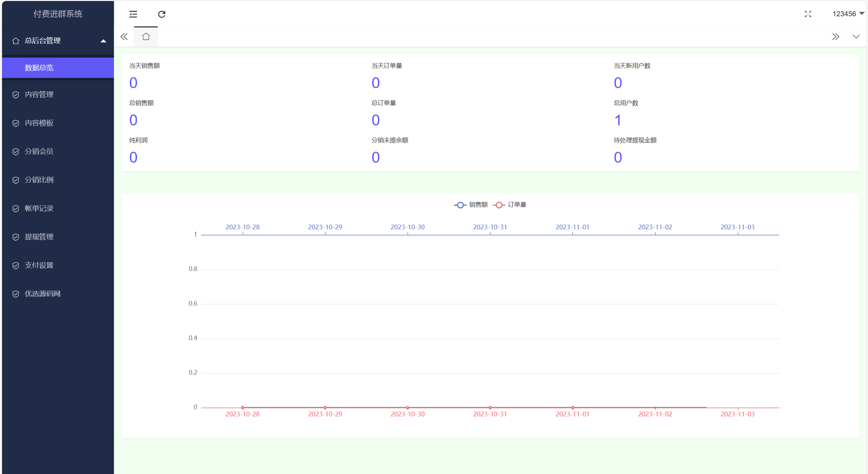Shift tabs left with double-chevron icon
The width and height of the screenshot is (868, 474).
(124, 37)
